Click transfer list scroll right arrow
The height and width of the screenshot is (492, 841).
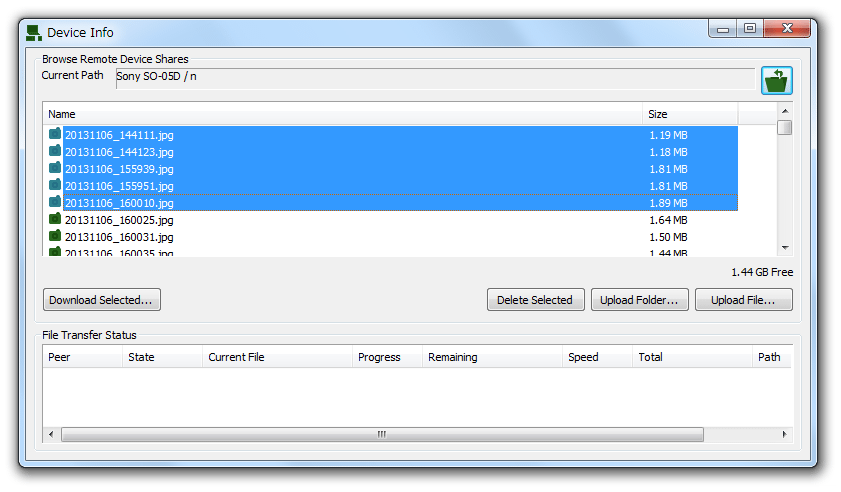pos(784,434)
